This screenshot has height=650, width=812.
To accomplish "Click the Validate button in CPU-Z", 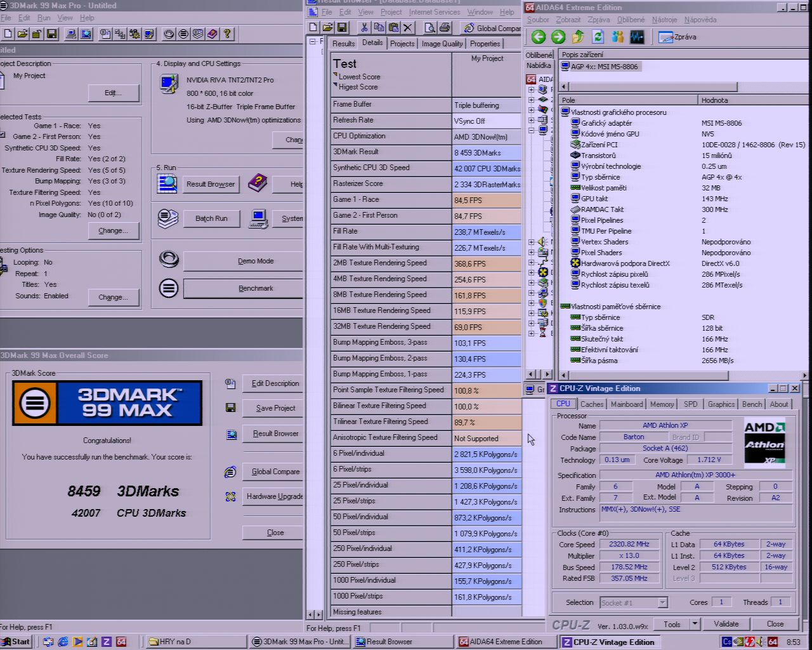I will [x=726, y=624].
